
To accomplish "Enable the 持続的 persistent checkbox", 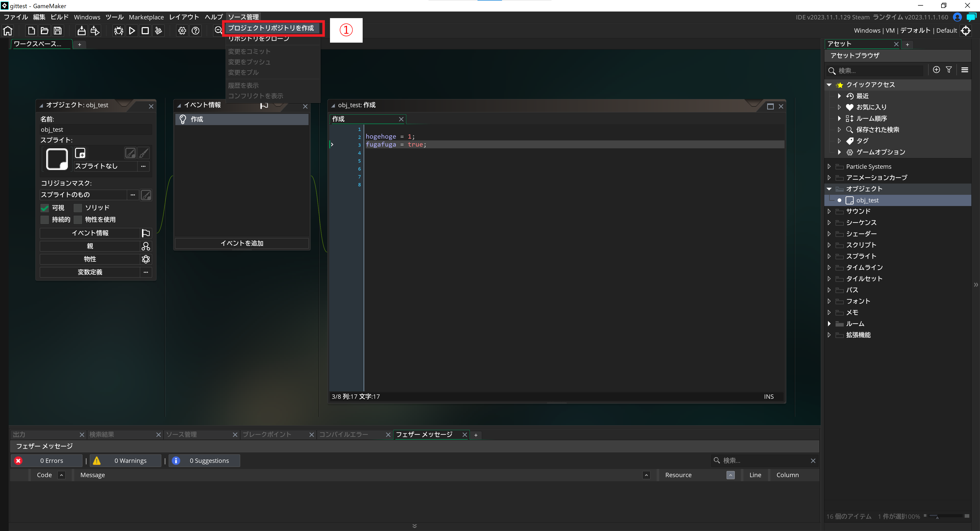I will [45, 220].
